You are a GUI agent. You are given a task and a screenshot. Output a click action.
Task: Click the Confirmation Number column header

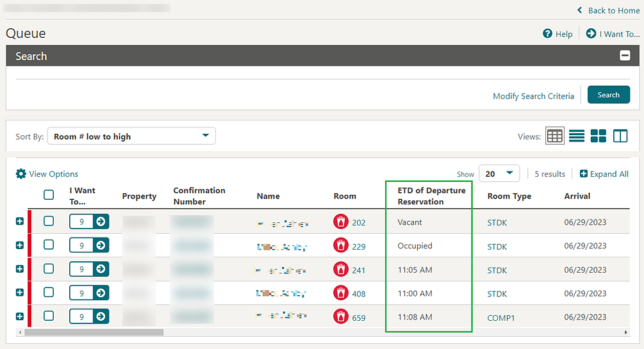click(199, 196)
